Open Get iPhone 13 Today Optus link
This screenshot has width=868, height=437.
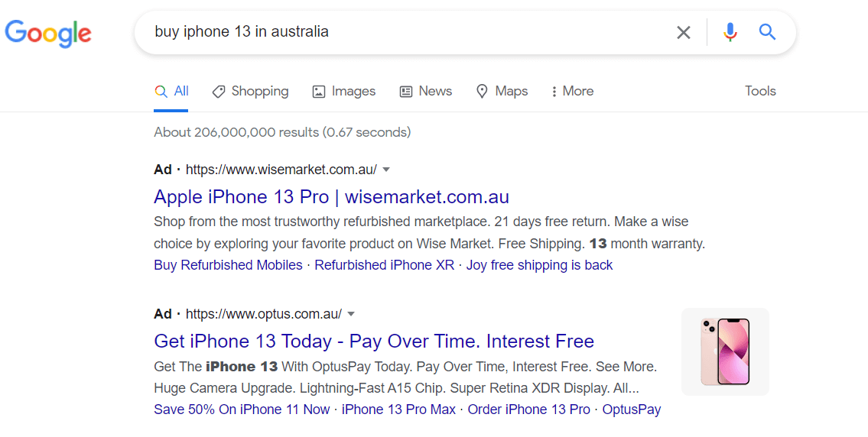374,342
